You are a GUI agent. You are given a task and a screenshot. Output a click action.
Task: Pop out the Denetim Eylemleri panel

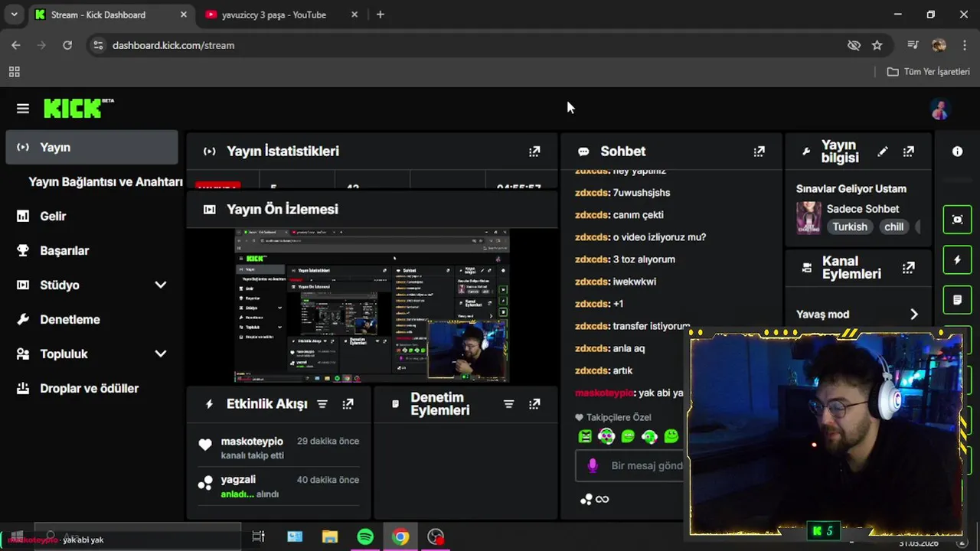coord(534,404)
